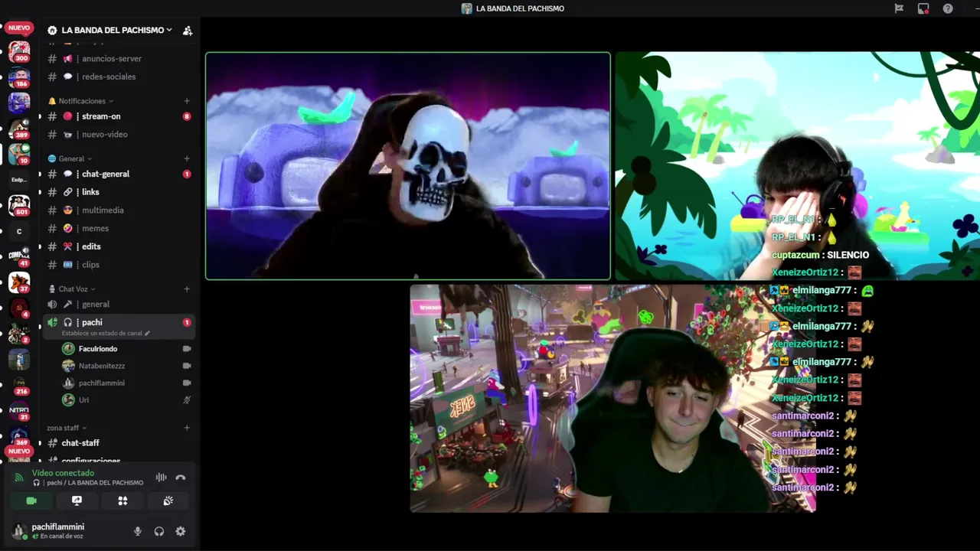The width and height of the screenshot is (980, 551).
Task: Set channel status via 'Establece un estado de canal'
Action: pyautogui.click(x=106, y=333)
